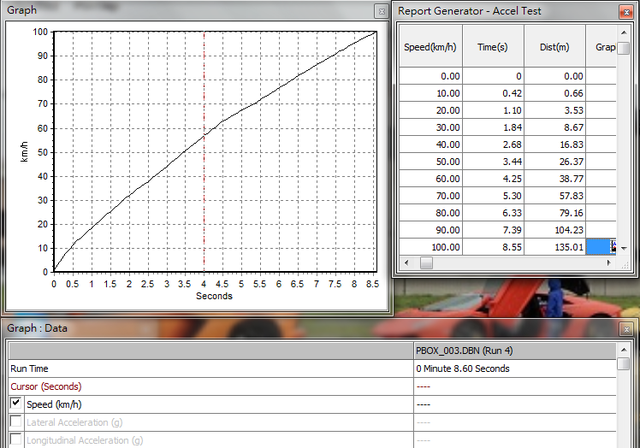This screenshot has width=640, height=448.
Task: Select the 80.00 speed cell
Action: point(431,213)
